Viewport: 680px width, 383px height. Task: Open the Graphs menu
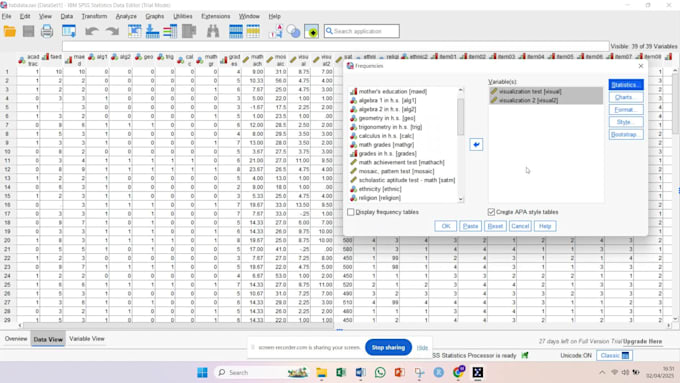[x=154, y=16]
